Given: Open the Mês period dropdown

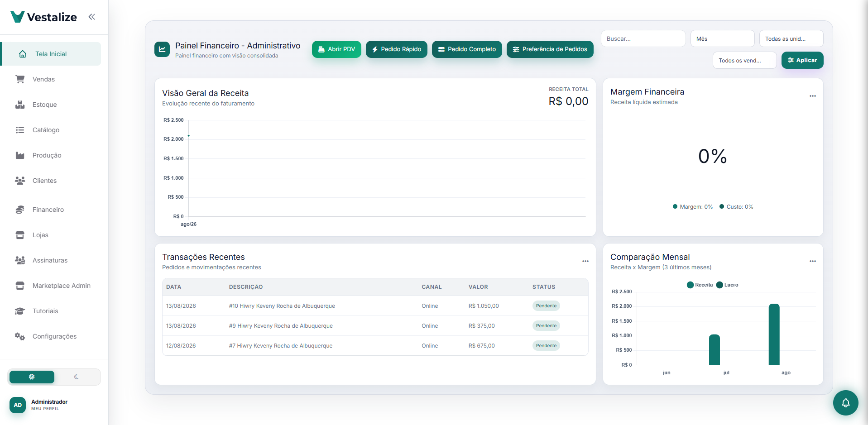Looking at the screenshot, I should tap(723, 38).
